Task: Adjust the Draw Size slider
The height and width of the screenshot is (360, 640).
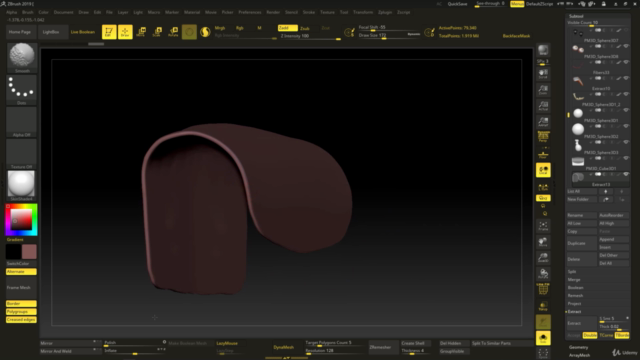Action: 389,36
